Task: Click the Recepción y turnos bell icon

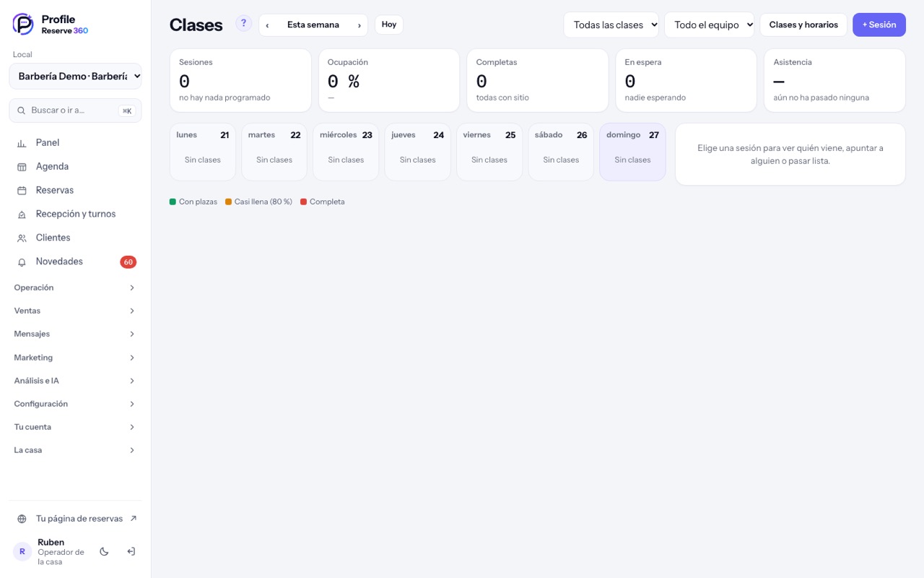Action: click(22, 215)
